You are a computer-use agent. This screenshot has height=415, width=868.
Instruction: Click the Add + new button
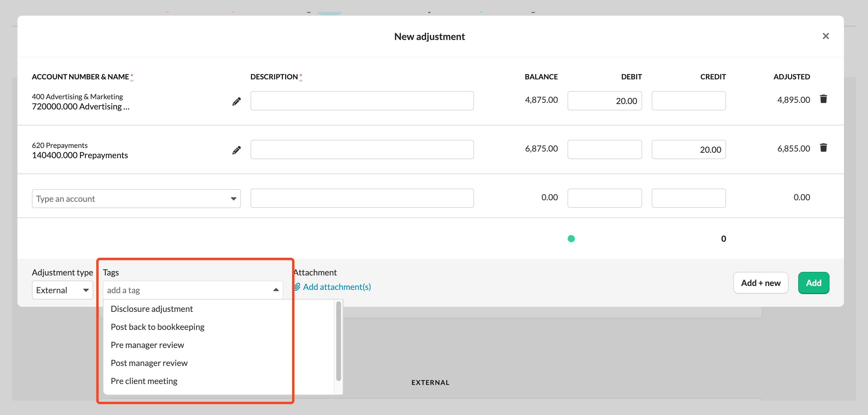760,283
